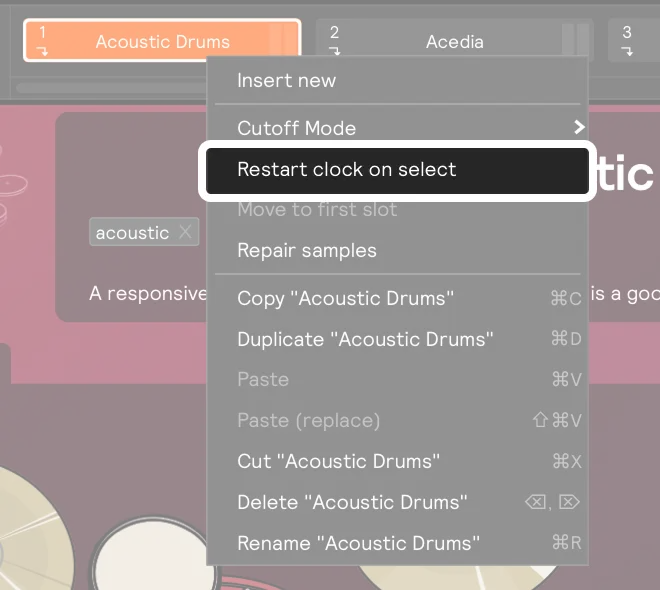The height and width of the screenshot is (590, 660).
Task: Duplicate "Acoustic Drums" from menu
Action: tap(397, 339)
